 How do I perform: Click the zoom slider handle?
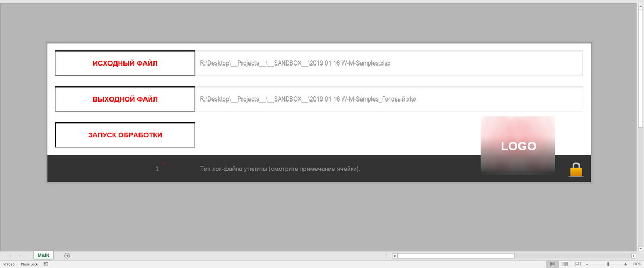pyautogui.click(x=608, y=264)
